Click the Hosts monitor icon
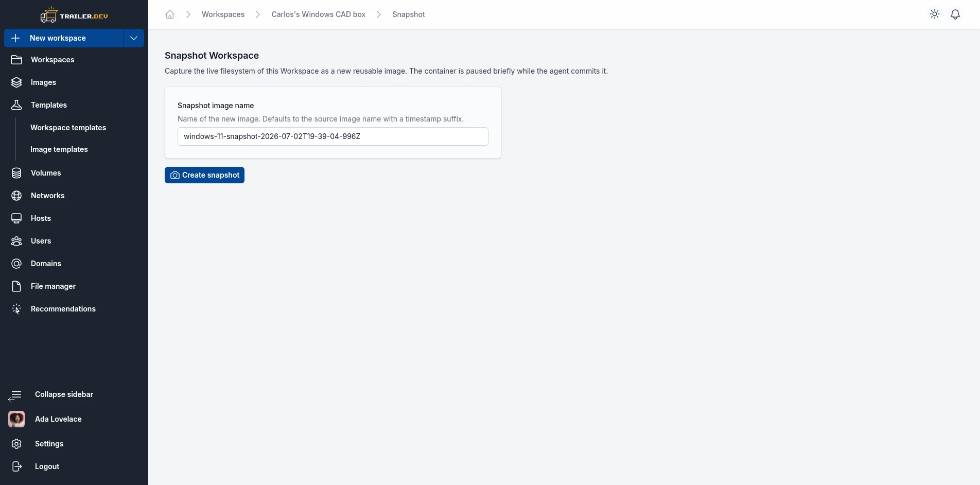Screen dimensions: 980x485 [16, 218]
